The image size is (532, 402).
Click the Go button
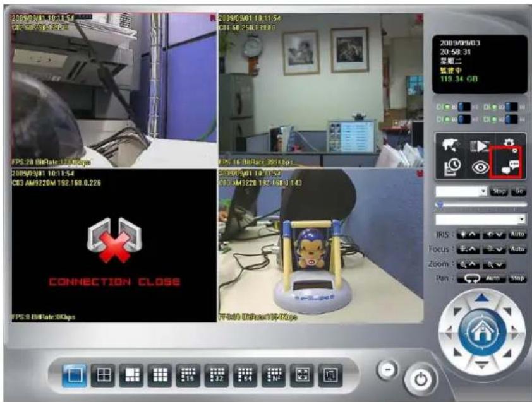coord(519,191)
